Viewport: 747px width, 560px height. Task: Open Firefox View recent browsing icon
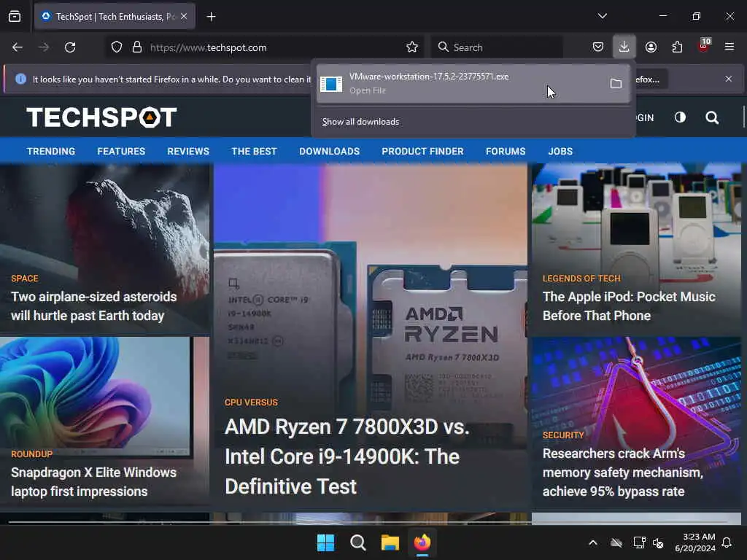15,17
